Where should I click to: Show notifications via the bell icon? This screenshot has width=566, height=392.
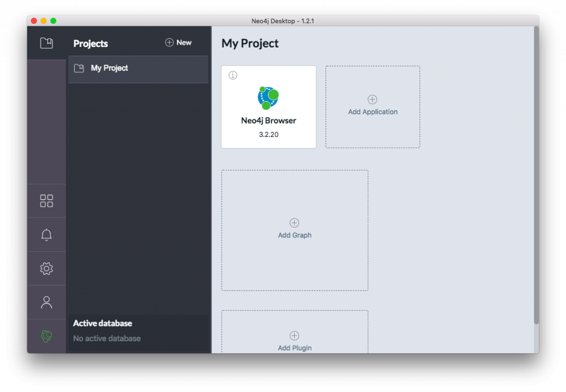click(46, 235)
